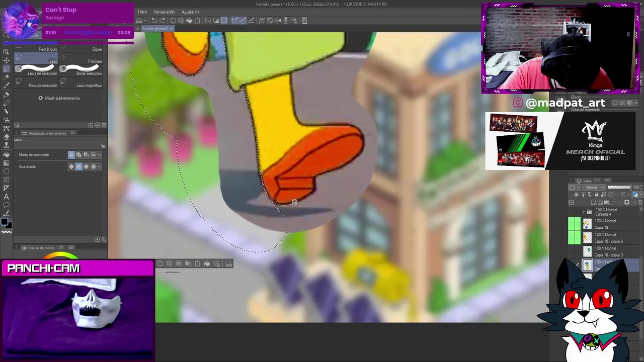Toggle Snap to Ruler in the top toolbar

point(235,20)
